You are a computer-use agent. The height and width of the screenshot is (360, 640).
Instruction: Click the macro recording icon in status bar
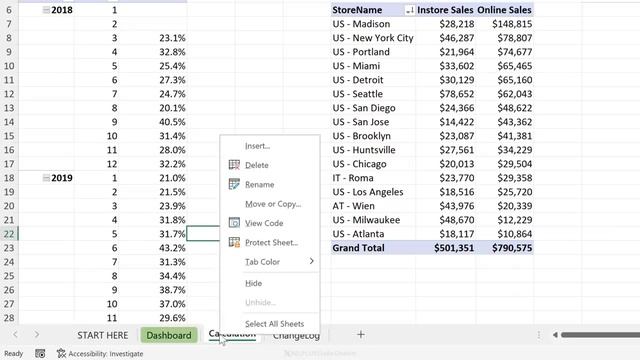(x=40, y=353)
